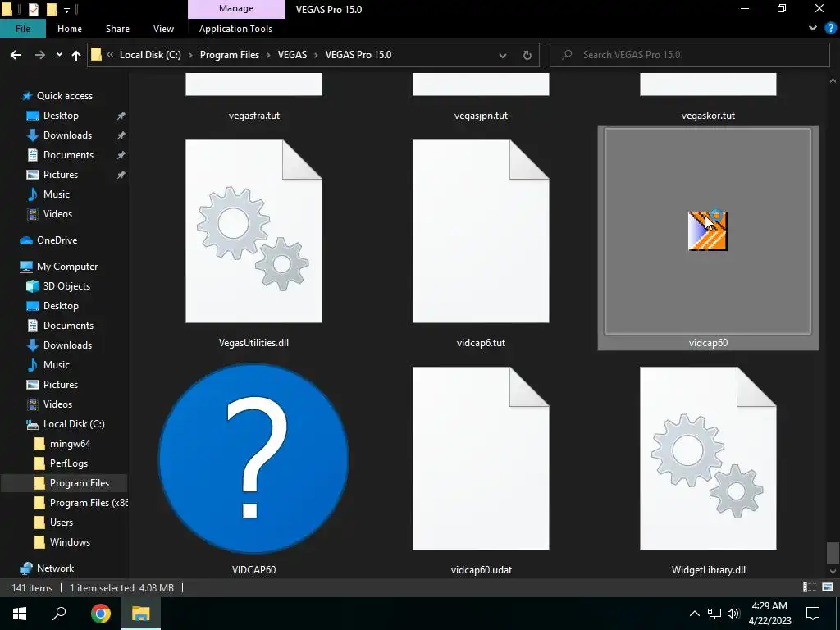This screenshot has height=630, width=840.
Task: Open PerfLogs folder in sidebar
Action: [69, 463]
